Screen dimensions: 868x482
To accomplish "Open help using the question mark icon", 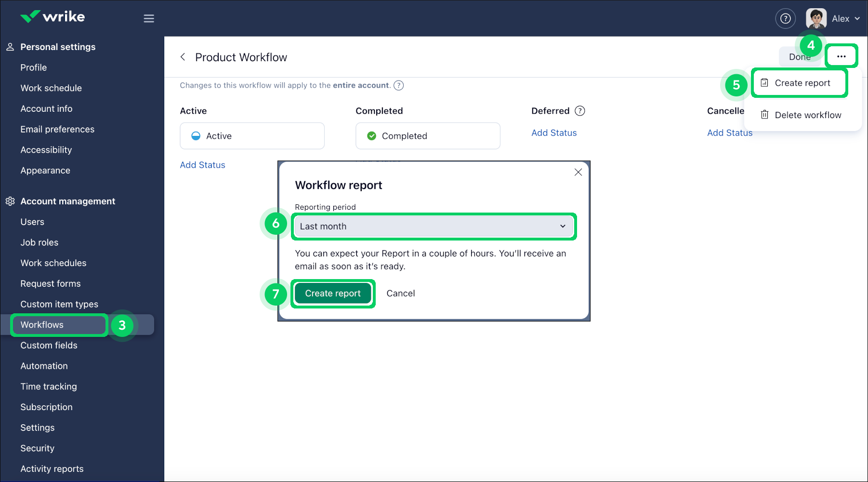I will coord(785,18).
